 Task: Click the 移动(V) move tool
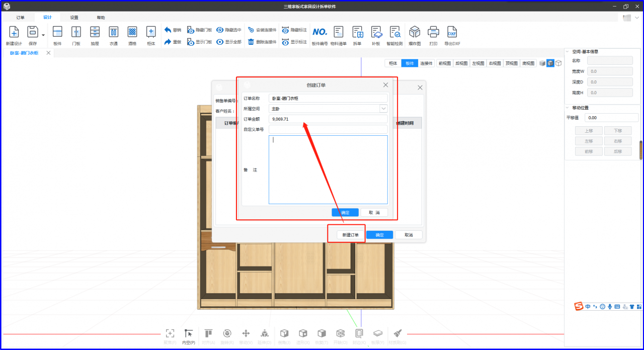246,336
